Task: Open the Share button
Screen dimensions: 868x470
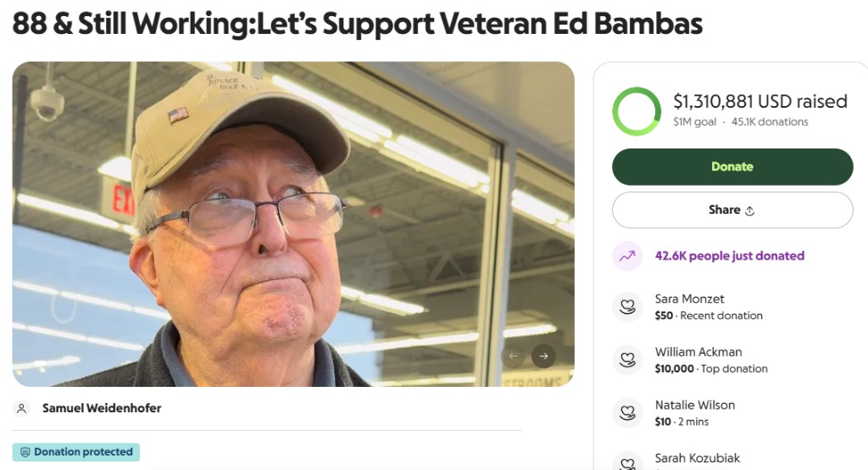Action: pos(732,210)
